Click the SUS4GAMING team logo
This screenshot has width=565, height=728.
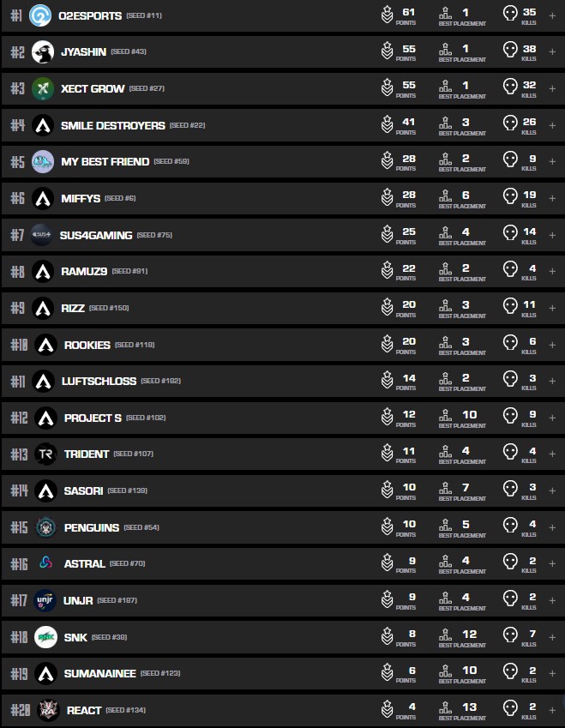coord(43,234)
